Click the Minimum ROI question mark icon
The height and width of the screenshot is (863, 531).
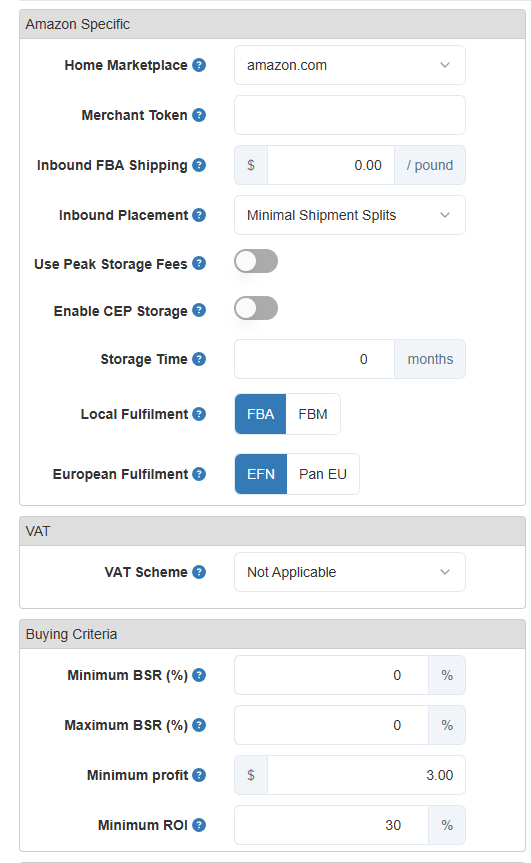coord(199,825)
